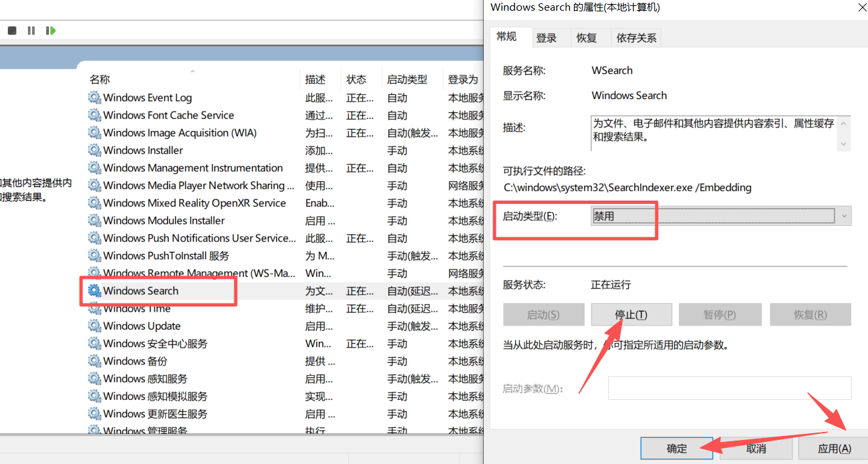Click the Restart Service toolbar icon
868x464 pixels.
coord(51,31)
